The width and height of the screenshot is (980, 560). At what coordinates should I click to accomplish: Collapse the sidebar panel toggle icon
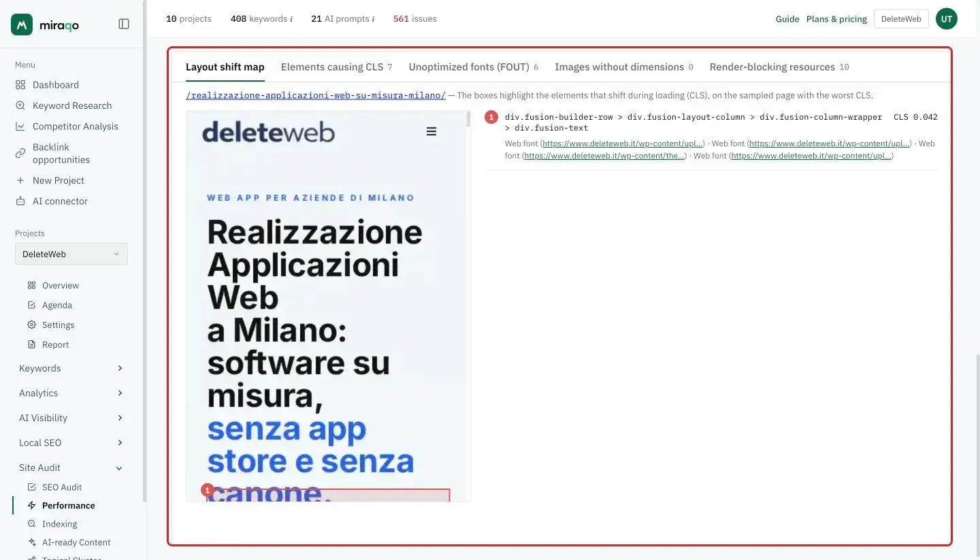(x=124, y=24)
